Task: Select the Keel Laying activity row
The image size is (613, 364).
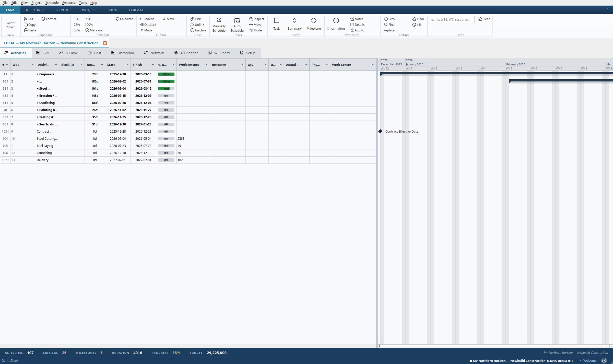Action: tap(188, 146)
